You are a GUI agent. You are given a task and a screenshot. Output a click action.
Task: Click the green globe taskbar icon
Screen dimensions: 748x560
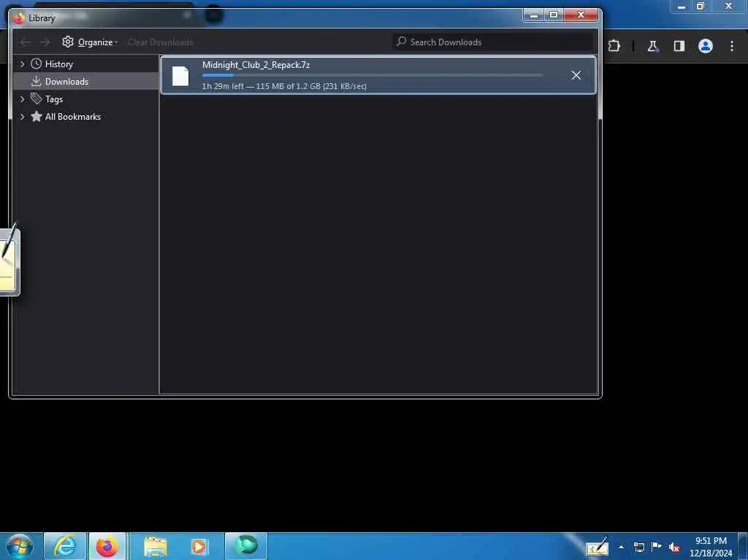point(246,545)
